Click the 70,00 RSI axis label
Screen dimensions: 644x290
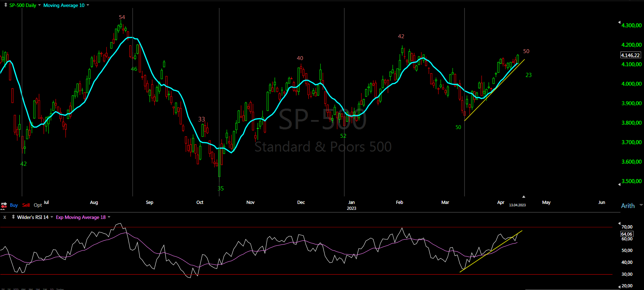[627, 227]
